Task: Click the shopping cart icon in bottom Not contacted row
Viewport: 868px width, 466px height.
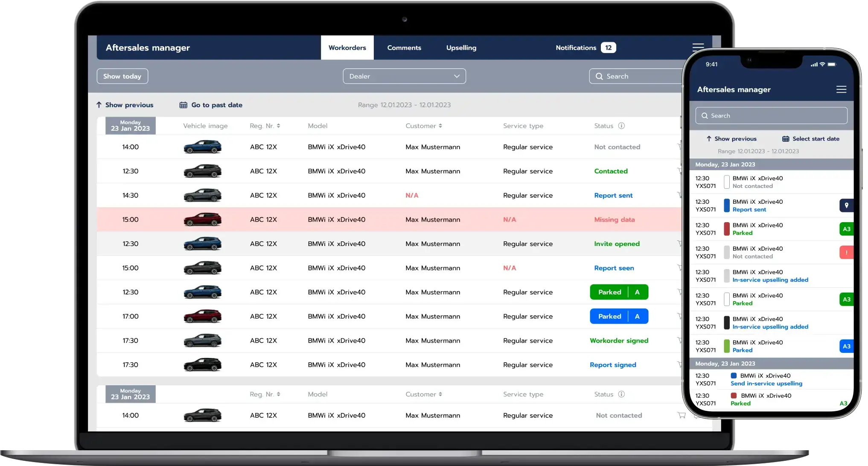Action: (x=682, y=415)
